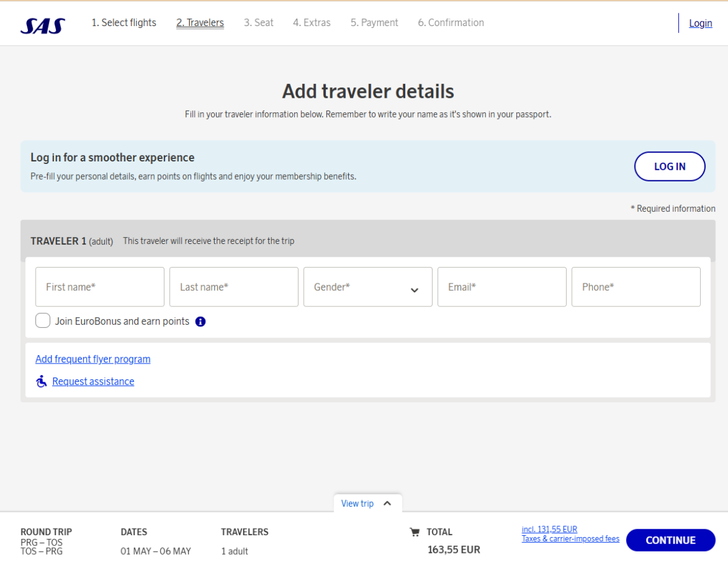Jump to the 3. Seat step

(x=258, y=23)
